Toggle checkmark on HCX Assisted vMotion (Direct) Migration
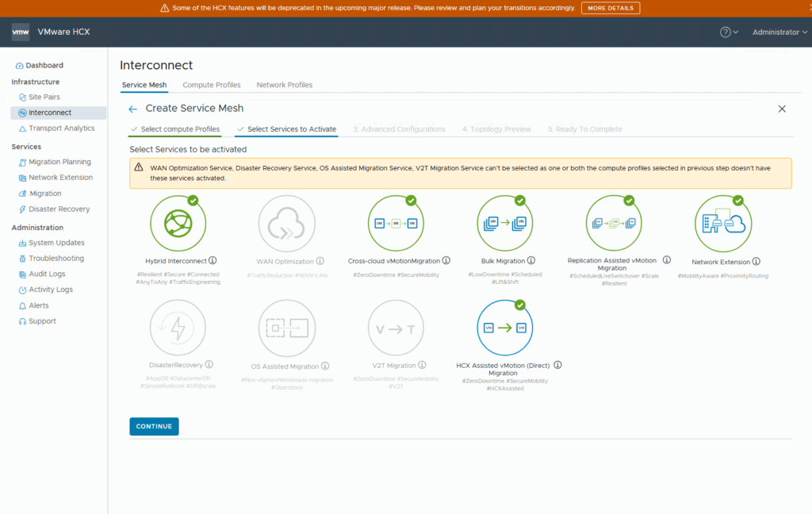 (520, 305)
